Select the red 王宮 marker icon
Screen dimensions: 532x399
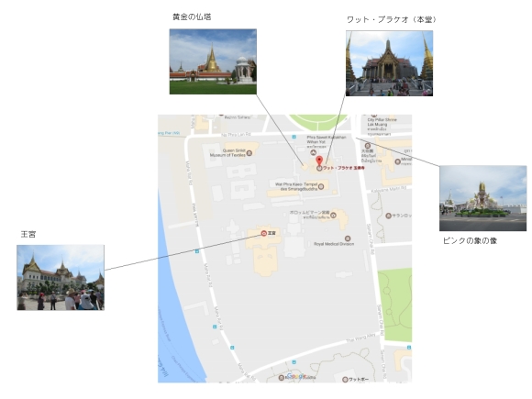click(x=263, y=233)
